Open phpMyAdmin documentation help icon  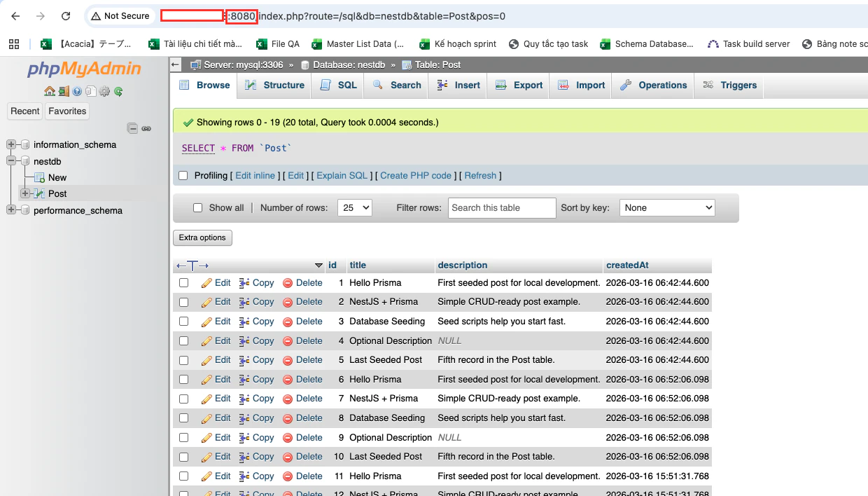pyautogui.click(x=77, y=91)
